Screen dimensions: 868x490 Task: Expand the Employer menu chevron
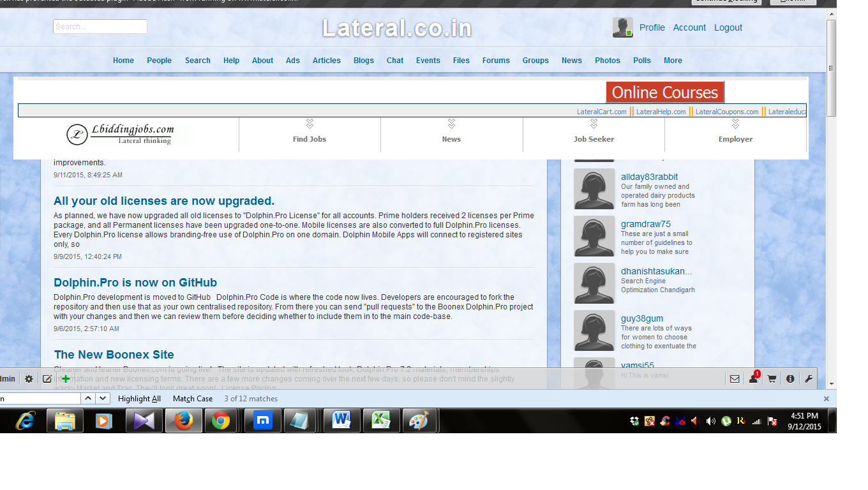tap(735, 123)
